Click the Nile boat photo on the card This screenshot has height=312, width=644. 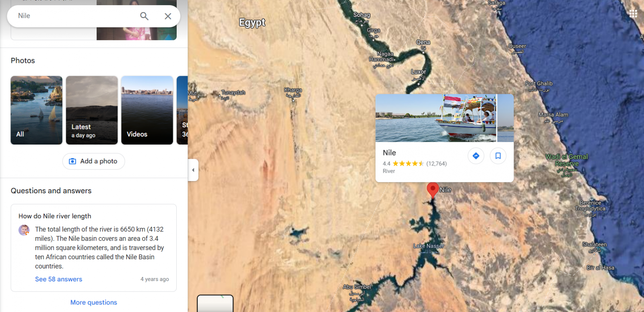(436, 118)
